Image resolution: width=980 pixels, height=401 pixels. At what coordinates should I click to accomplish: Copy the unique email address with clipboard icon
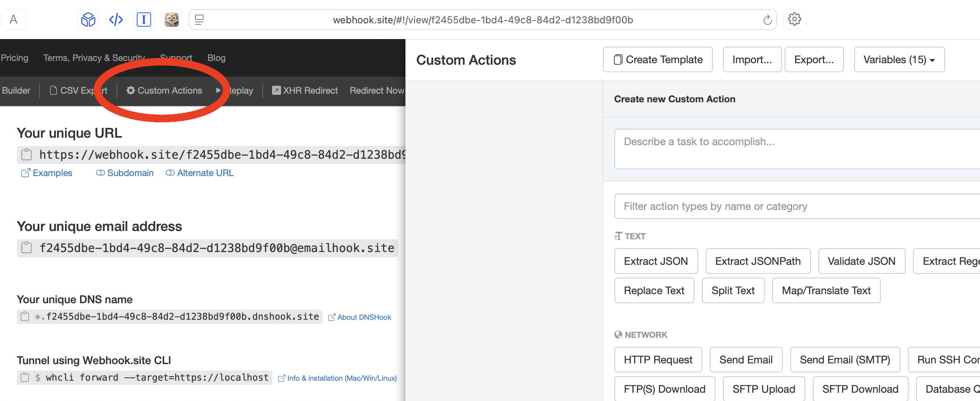click(27, 248)
